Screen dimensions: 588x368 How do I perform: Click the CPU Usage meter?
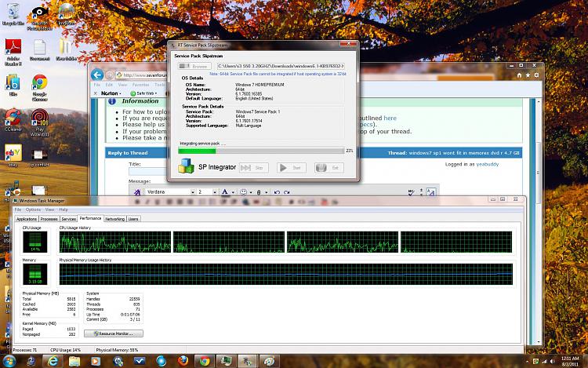[34, 242]
